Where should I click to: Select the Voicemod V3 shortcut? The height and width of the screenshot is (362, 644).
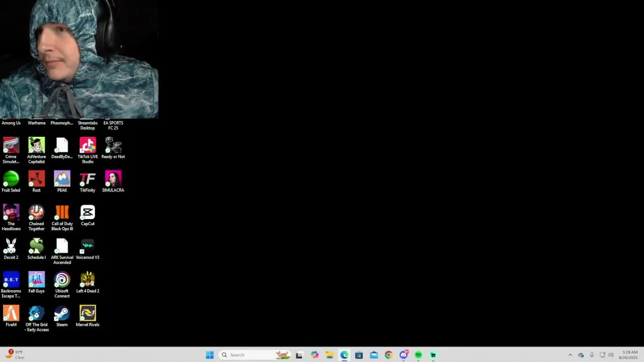pos(88,249)
